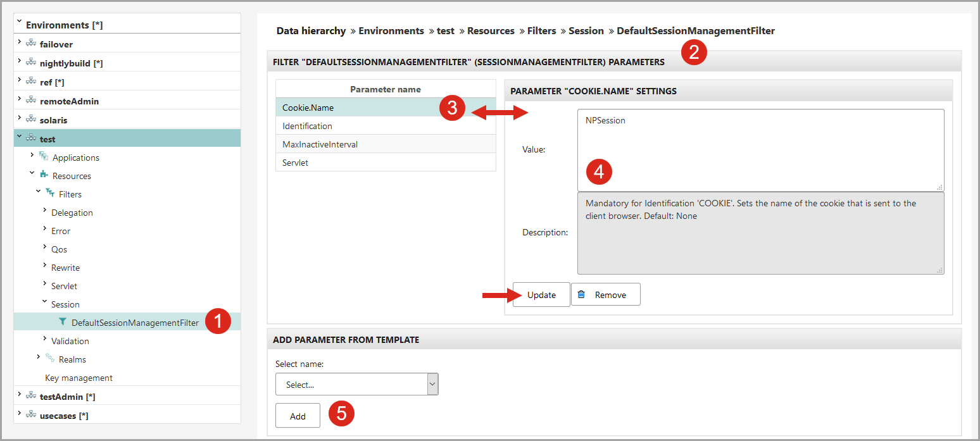
Task: Click the ref environment icon
Action: point(30,82)
